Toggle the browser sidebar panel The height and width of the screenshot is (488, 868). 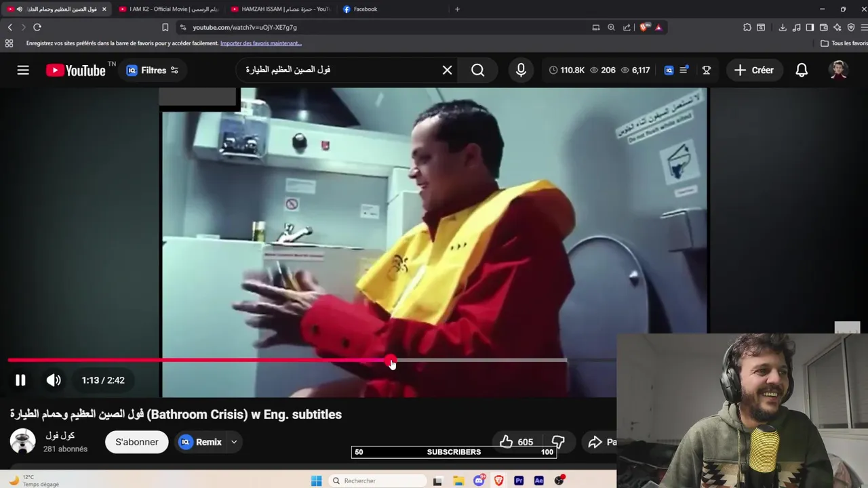pos(810,27)
